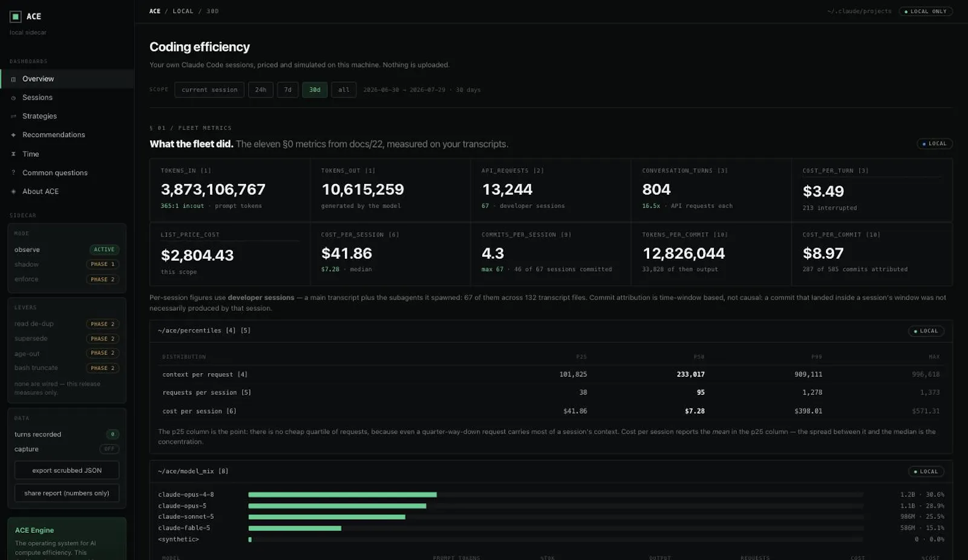Switch scope to all
Image resolution: width=968 pixels, height=560 pixels.
coord(344,90)
